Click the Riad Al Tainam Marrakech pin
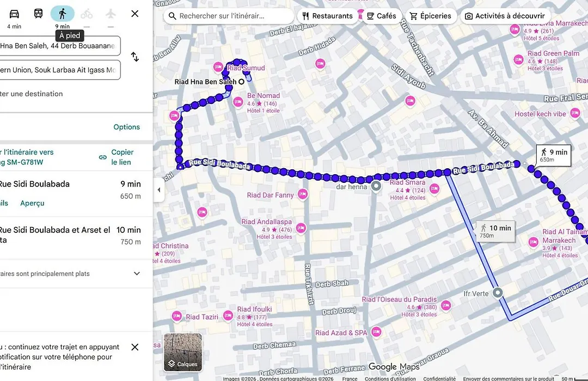Screen dimensions: 588x381 click(x=533, y=242)
